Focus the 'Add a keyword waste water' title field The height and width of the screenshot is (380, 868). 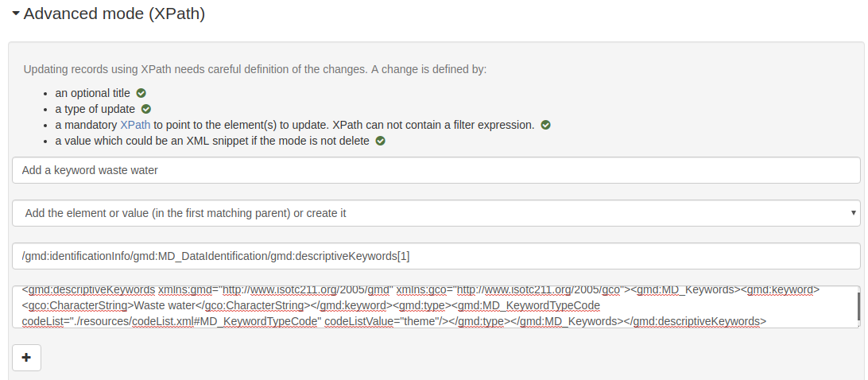pos(436,170)
